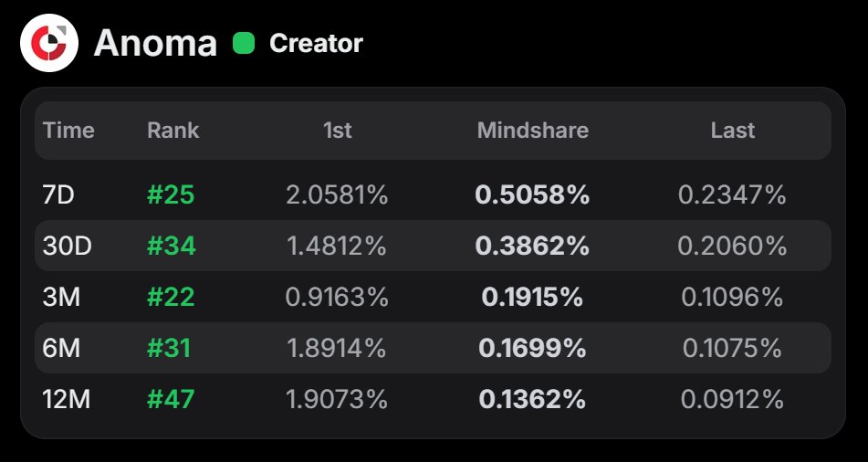Select the 12M time row
This screenshot has width=868, height=462.
(433, 399)
